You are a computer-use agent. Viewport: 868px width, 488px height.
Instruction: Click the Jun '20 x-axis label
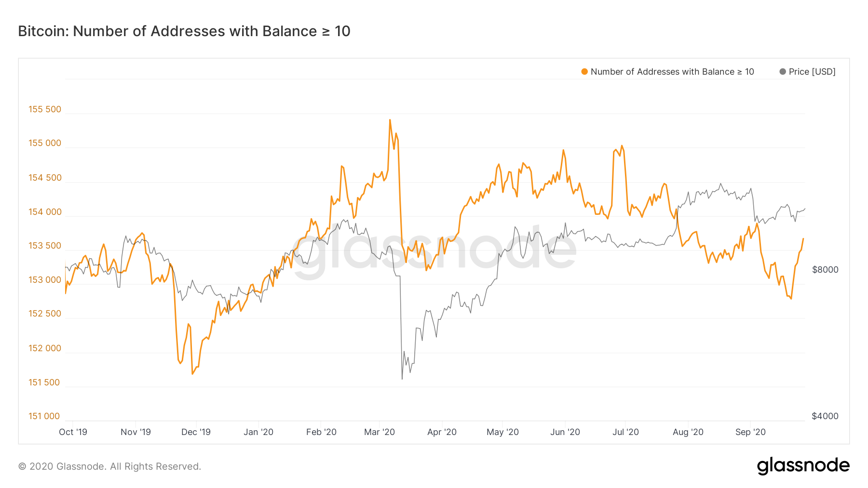tap(565, 432)
